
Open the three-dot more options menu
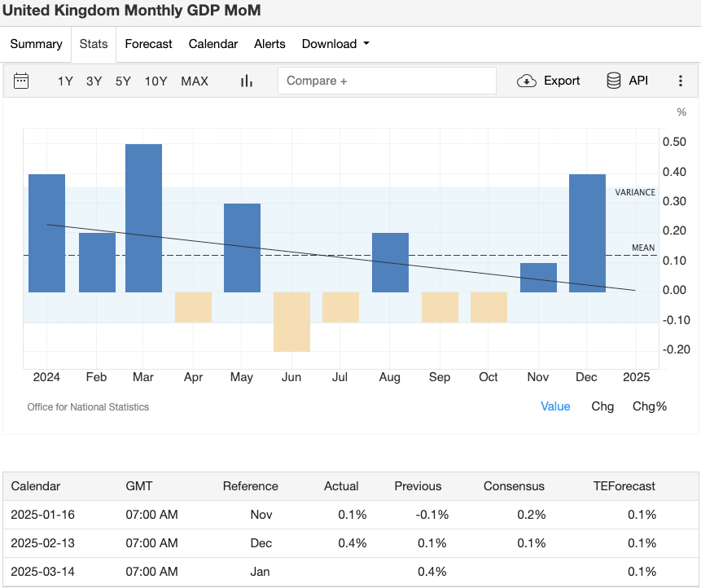click(680, 81)
